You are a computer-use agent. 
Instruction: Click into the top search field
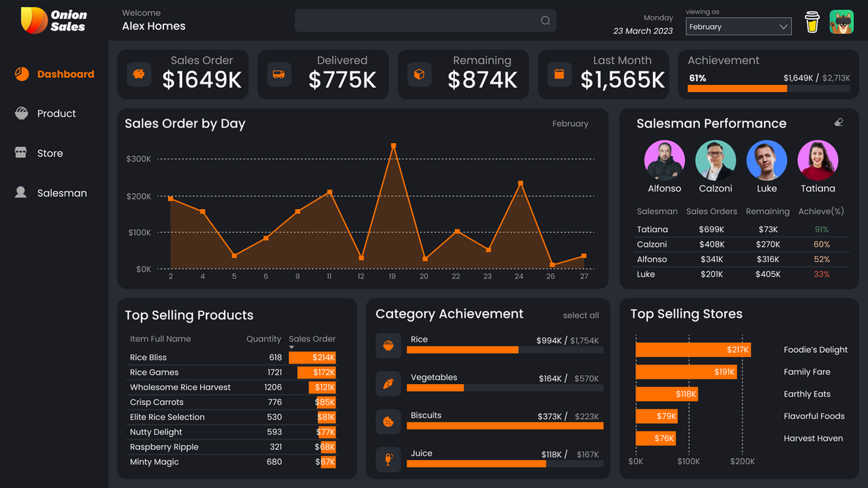coord(425,21)
